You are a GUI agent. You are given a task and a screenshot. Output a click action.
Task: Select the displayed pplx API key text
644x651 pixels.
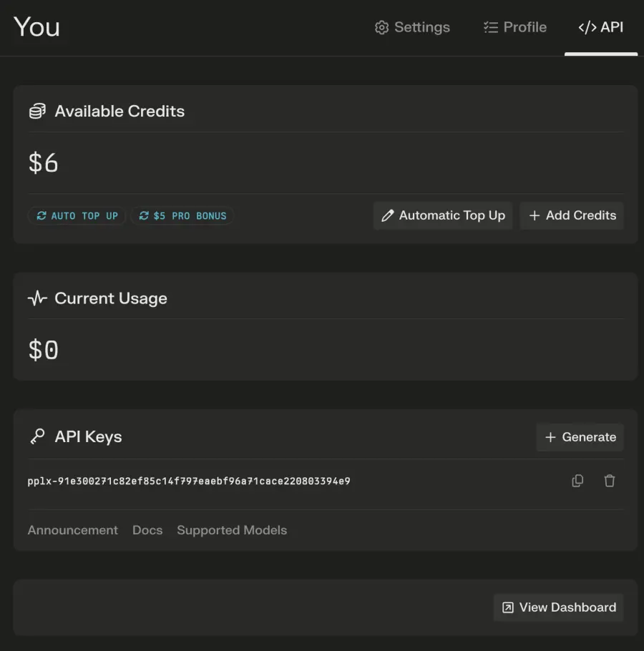(188, 481)
